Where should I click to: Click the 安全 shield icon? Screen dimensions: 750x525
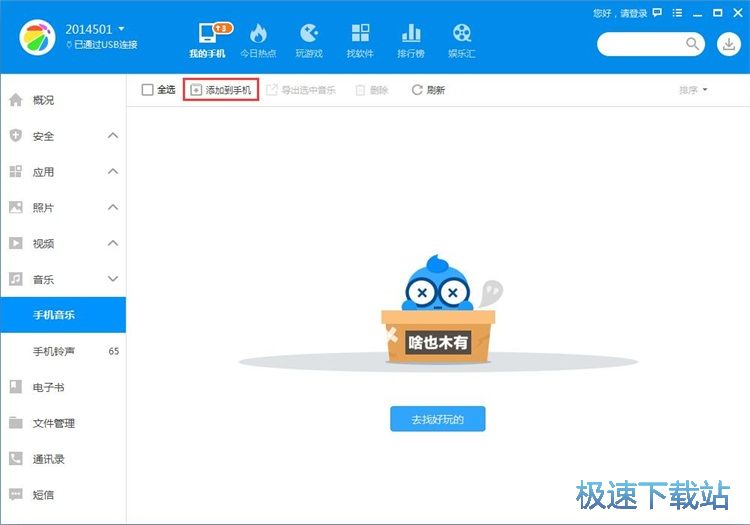pos(16,136)
